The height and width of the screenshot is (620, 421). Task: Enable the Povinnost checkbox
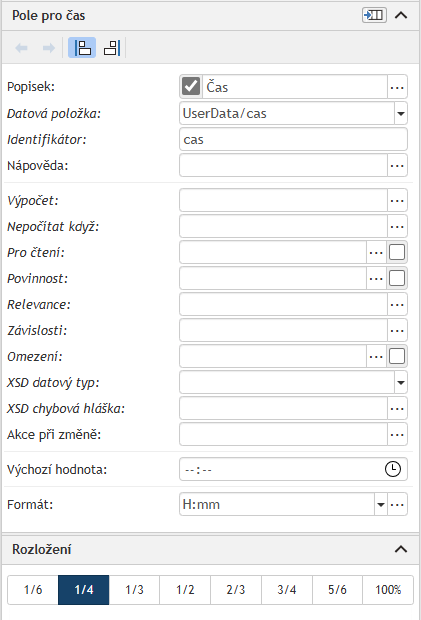[397, 278]
